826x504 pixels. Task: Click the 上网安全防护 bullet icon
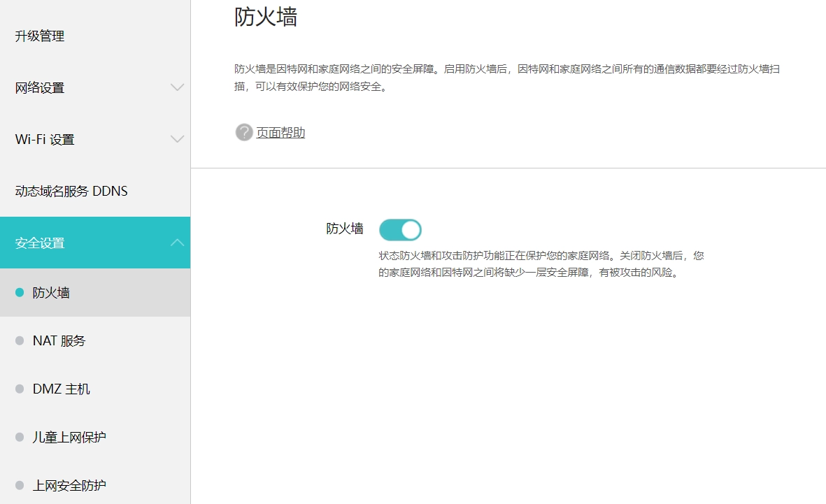[19, 485]
